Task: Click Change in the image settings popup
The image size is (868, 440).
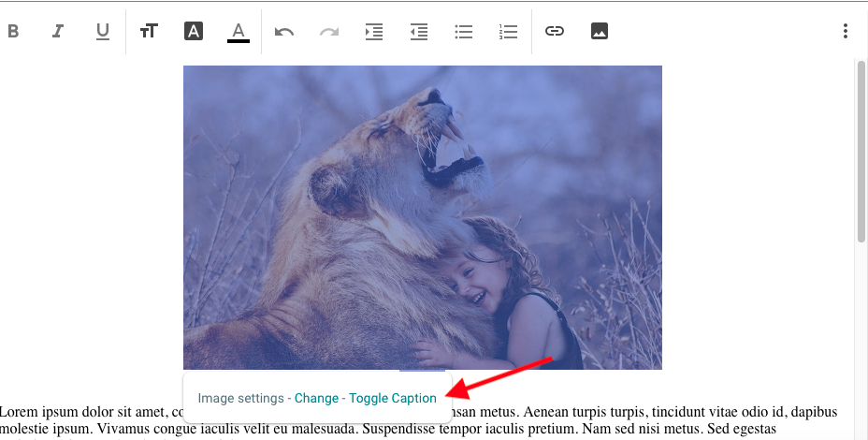Action: (x=316, y=398)
